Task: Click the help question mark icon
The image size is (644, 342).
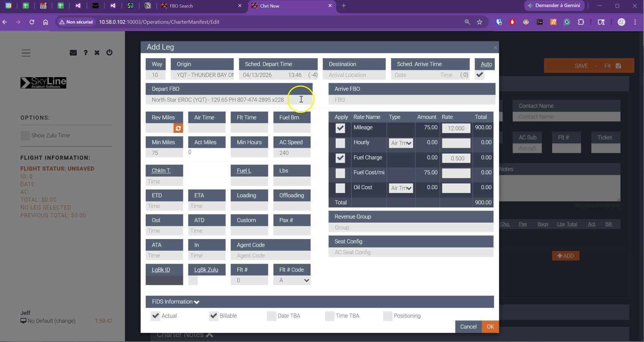Action: [x=85, y=52]
